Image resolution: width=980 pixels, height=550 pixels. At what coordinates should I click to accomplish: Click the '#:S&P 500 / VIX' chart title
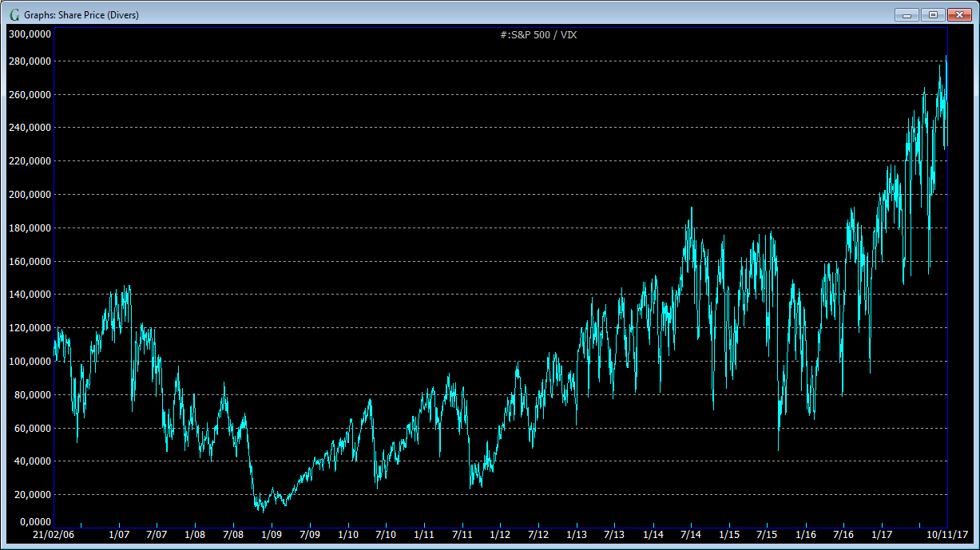[x=537, y=35]
